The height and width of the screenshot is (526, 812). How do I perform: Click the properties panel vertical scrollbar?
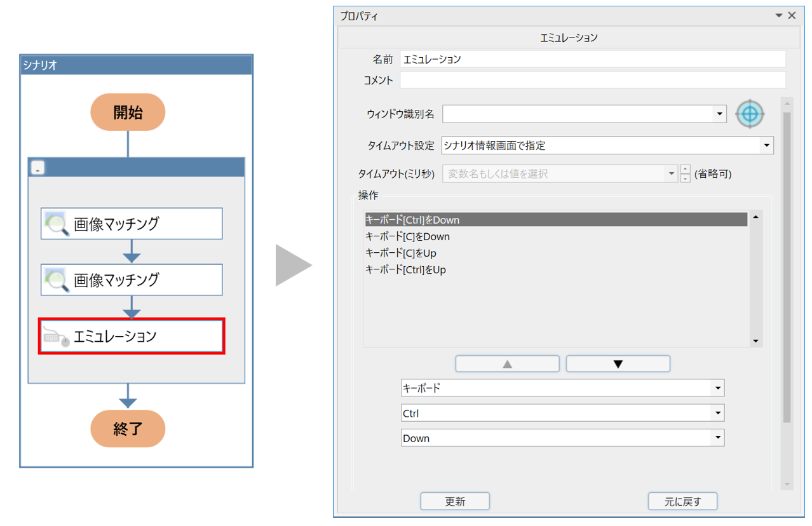(x=787, y=267)
